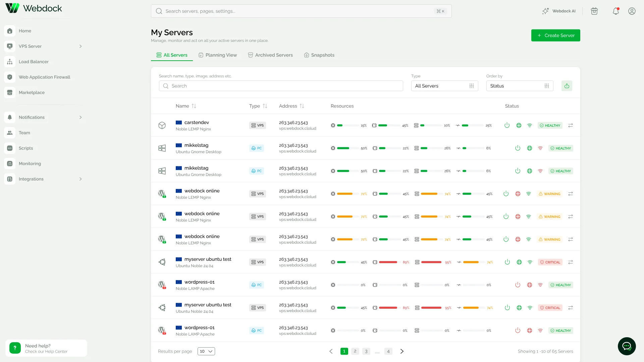Click the cube icon beside carstendev
Viewport: 644px width, 362px height.
point(162,125)
